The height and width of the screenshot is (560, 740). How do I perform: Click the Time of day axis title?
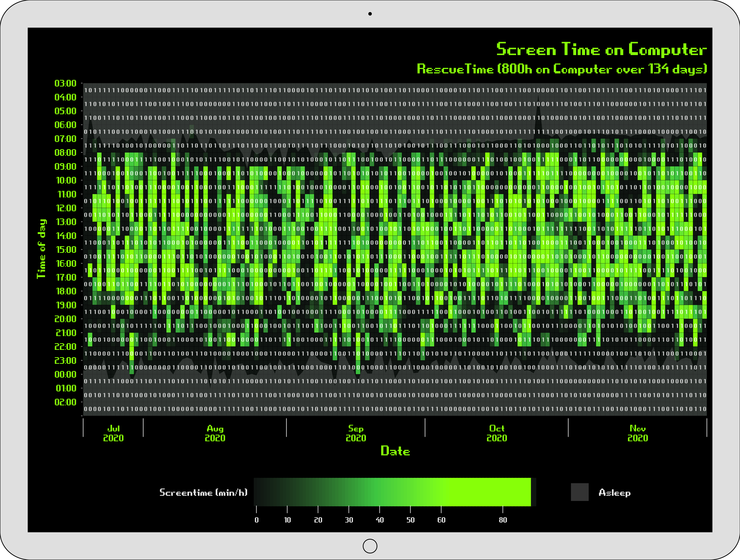(42, 249)
